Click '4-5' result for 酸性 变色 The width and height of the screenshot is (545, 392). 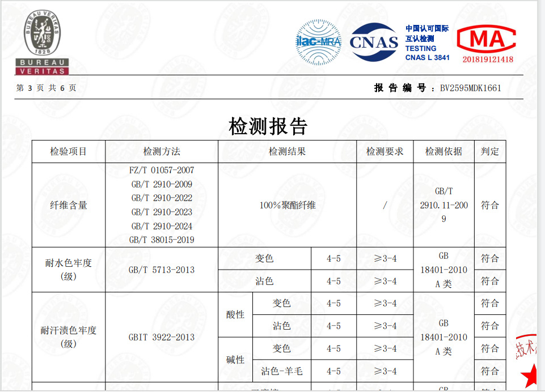[333, 304]
